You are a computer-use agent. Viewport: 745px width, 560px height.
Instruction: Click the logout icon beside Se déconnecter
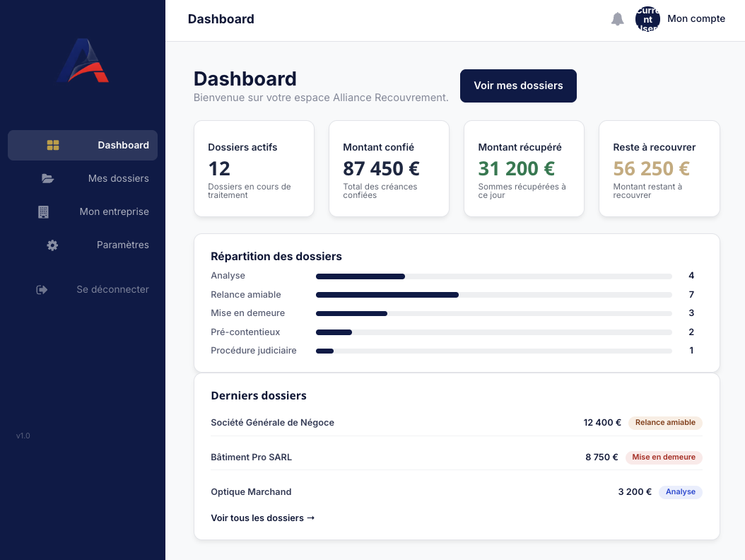[x=42, y=289]
